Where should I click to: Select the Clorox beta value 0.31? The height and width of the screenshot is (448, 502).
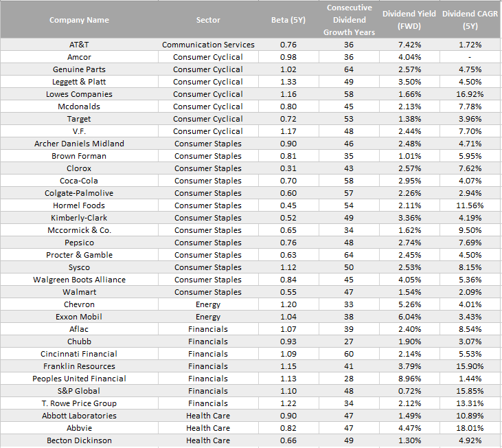point(288,168)
